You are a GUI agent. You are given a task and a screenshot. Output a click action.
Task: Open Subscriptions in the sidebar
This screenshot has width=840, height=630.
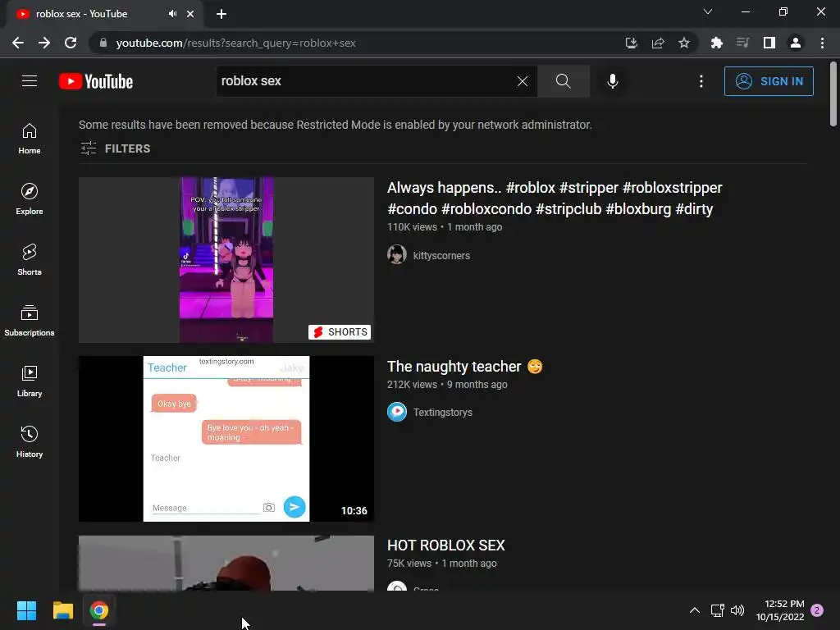(x=30, y=320)
